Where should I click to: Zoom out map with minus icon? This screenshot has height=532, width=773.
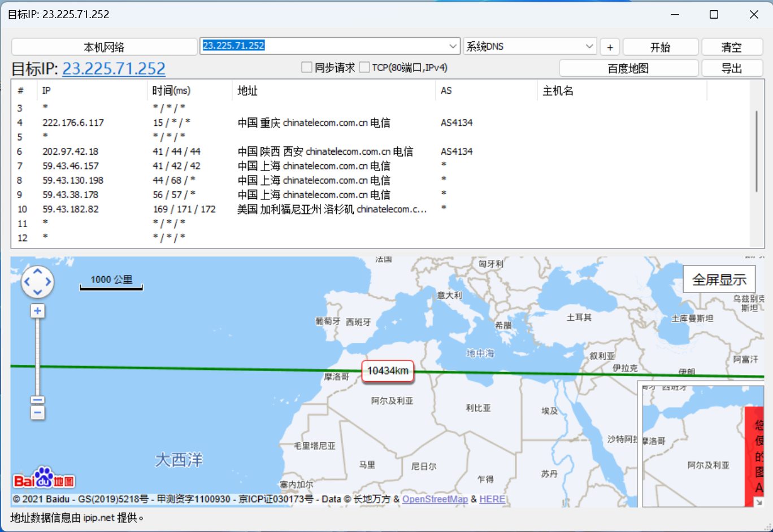[37, 413]
